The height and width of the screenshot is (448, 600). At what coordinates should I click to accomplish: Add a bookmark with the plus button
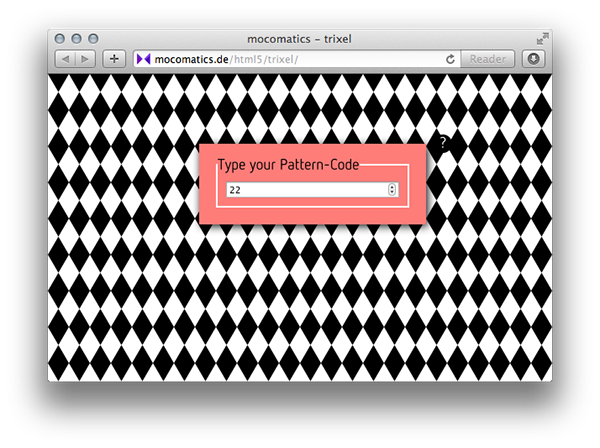(114, 59)
